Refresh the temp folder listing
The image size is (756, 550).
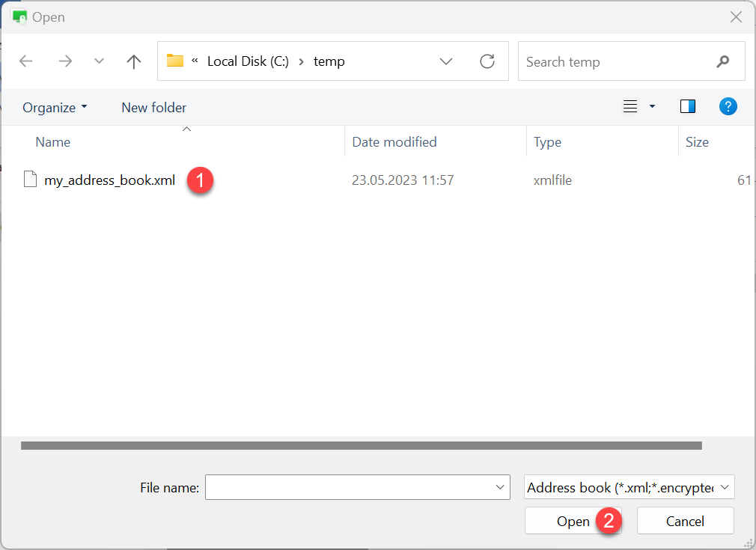point(487,61)
